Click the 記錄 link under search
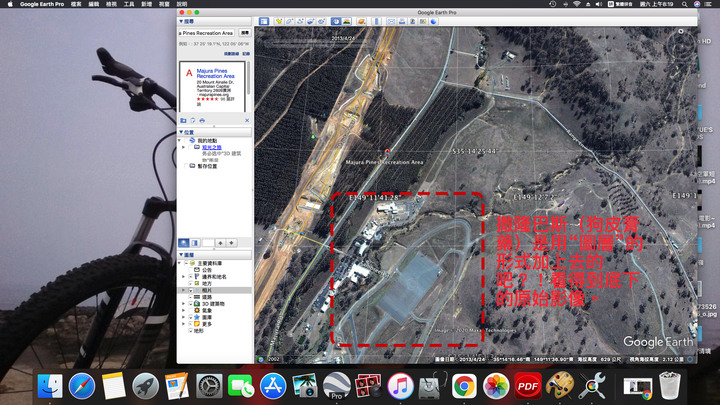 pos(246,54)
